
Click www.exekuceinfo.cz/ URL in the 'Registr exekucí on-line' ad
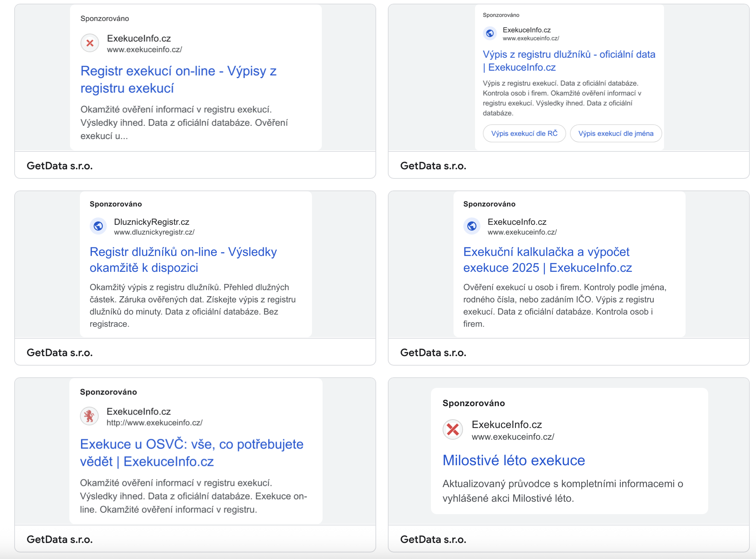(144, 50)
